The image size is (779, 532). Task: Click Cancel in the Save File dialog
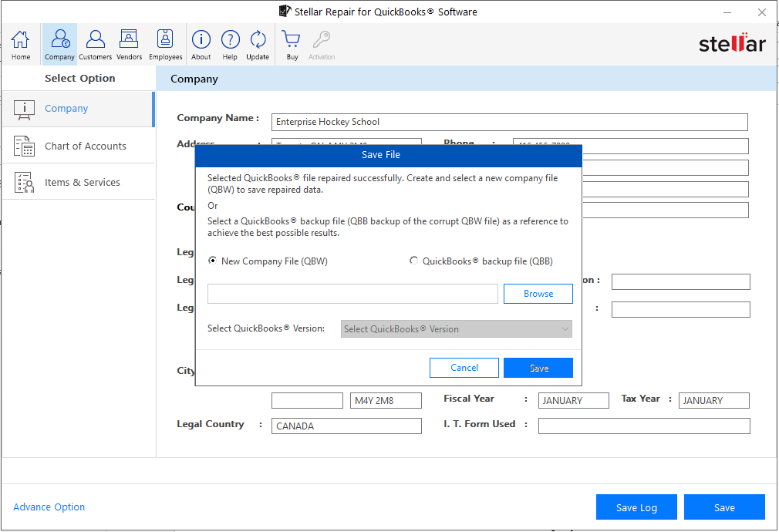pyautogui.click(x=464, y=368)
